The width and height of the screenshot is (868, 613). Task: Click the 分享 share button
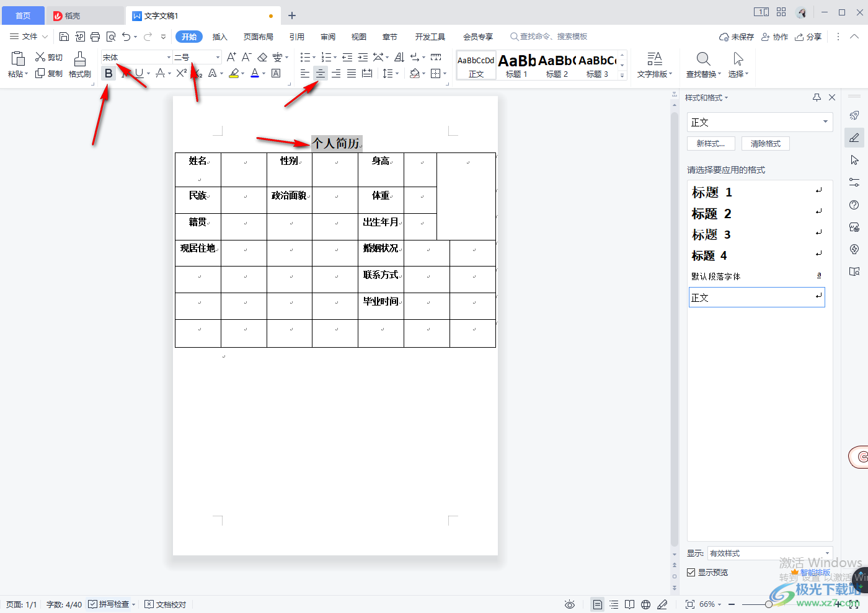tap(808, 37)
